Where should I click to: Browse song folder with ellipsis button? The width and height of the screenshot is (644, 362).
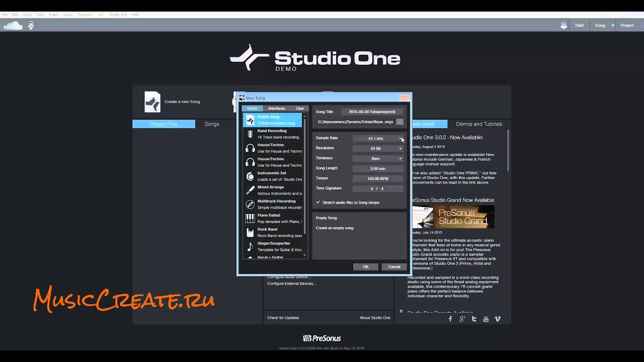pyautogui.click(x=400, y=122)
